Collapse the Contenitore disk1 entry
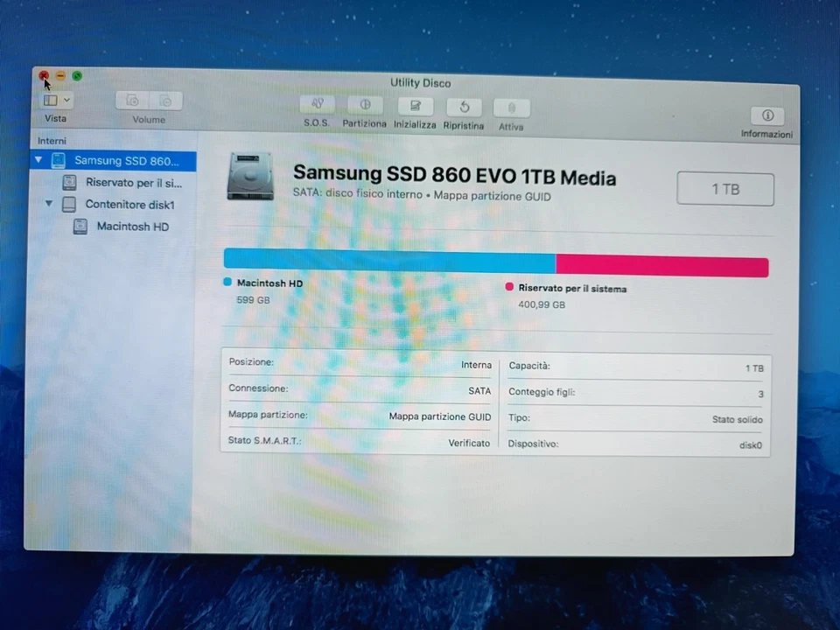The image size is (840, 630). coord(49,204)
